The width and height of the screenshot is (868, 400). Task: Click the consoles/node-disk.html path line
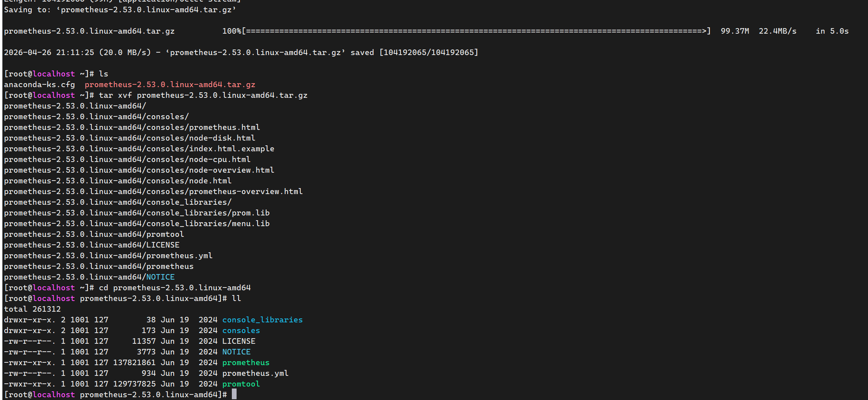tap(129, 138)
